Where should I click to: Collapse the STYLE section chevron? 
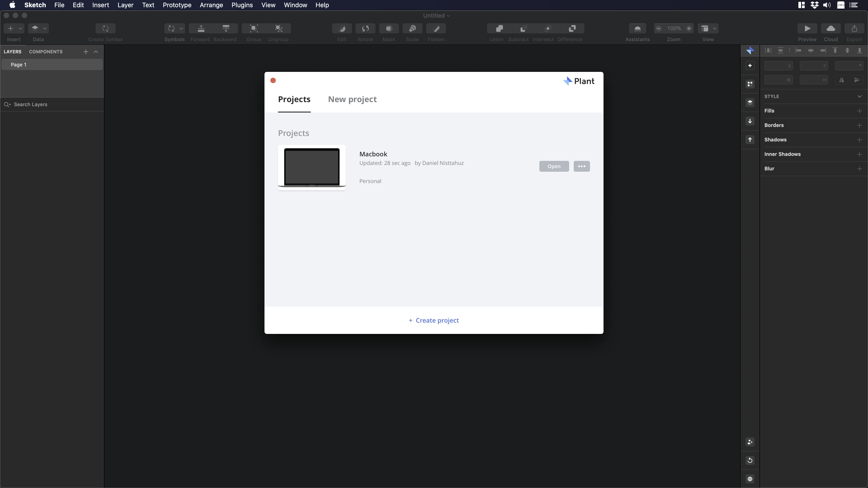[859, 96]
